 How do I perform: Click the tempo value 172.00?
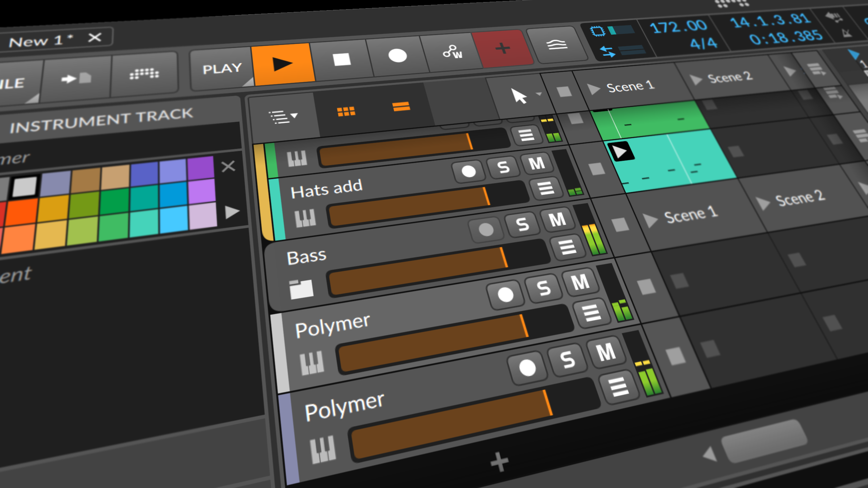(678, 26)
